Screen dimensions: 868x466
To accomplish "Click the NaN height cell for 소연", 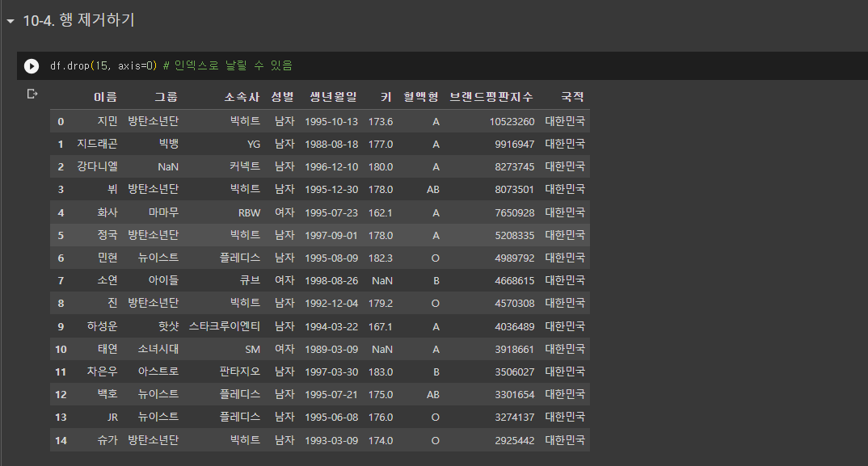I will (382, 281).
